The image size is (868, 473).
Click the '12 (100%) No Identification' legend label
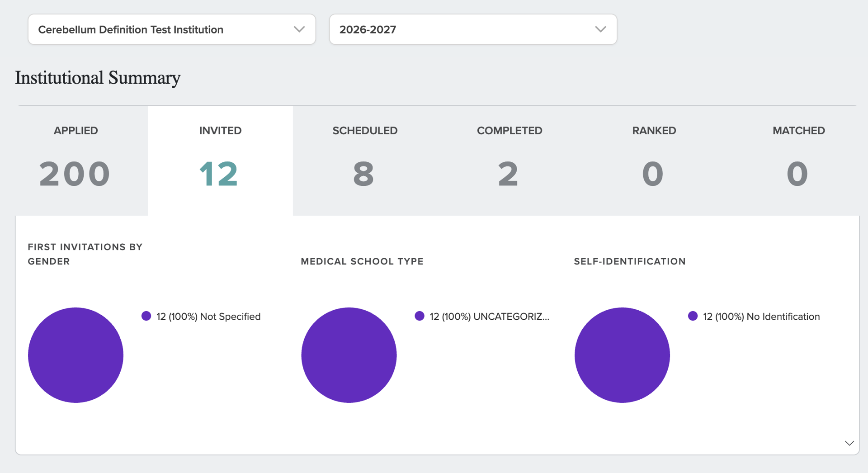click(x=761, y=317)
